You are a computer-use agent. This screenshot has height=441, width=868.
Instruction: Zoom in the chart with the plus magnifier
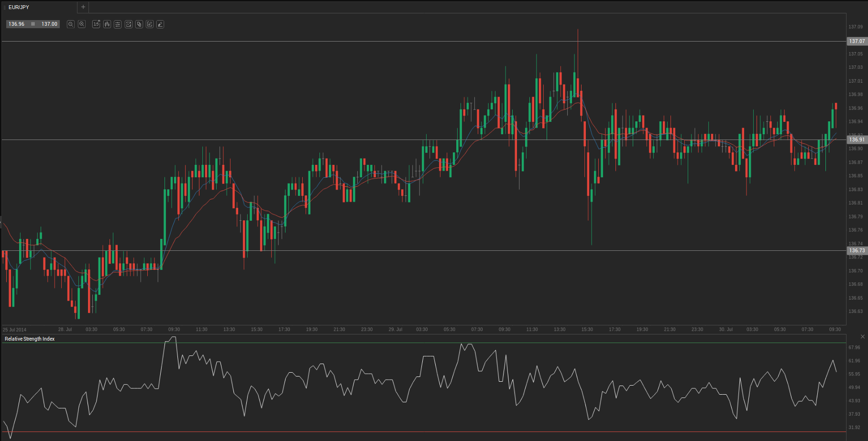[x=82, y=24]
